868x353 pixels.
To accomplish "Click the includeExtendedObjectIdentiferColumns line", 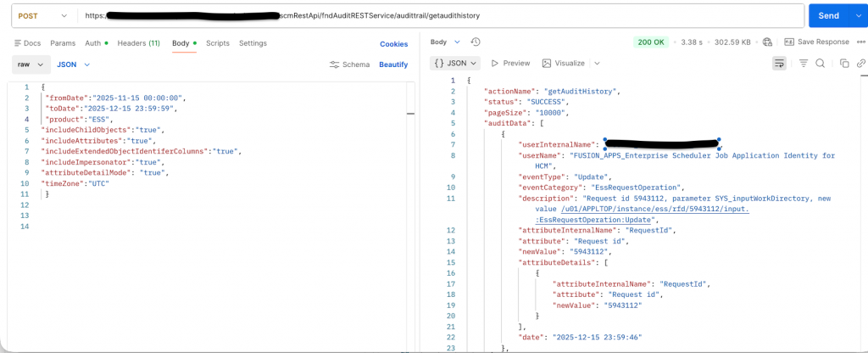I will pos(142,151).
